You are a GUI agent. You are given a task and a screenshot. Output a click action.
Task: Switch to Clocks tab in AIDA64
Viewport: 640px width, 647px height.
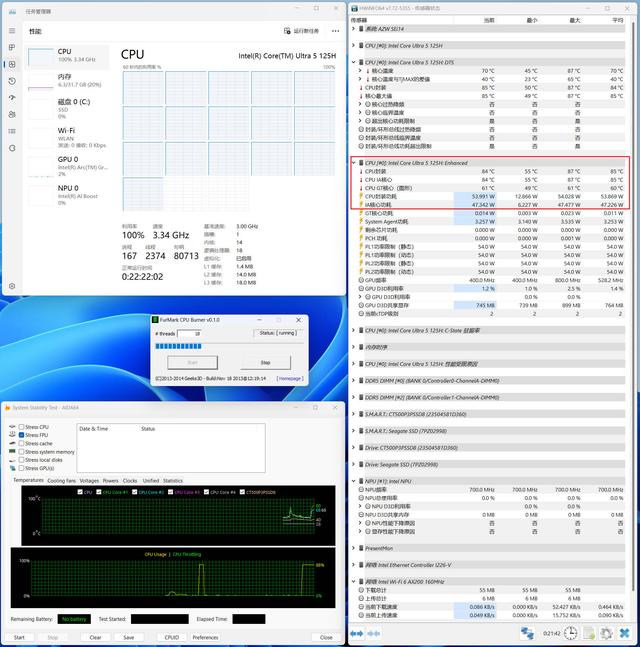[x=130, y=481]
